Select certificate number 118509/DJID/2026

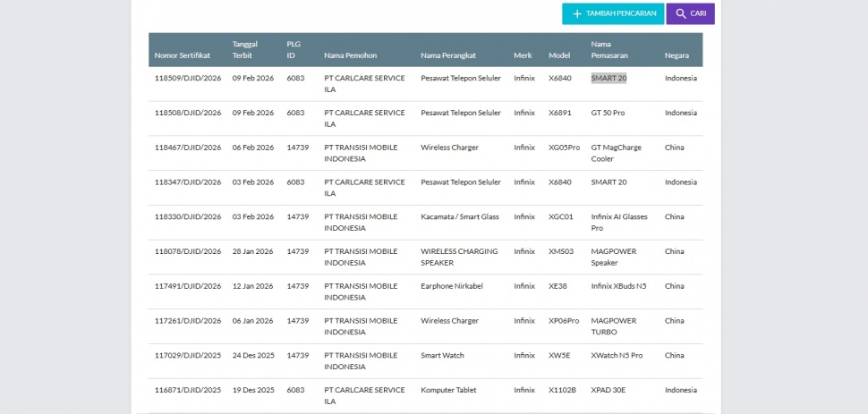[x=188, y=79]
